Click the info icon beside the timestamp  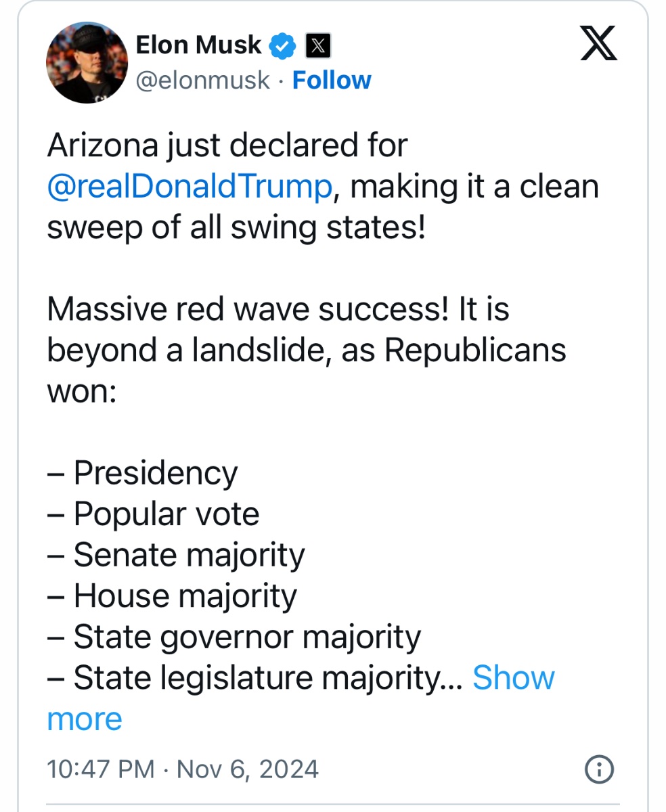point(599,769)
